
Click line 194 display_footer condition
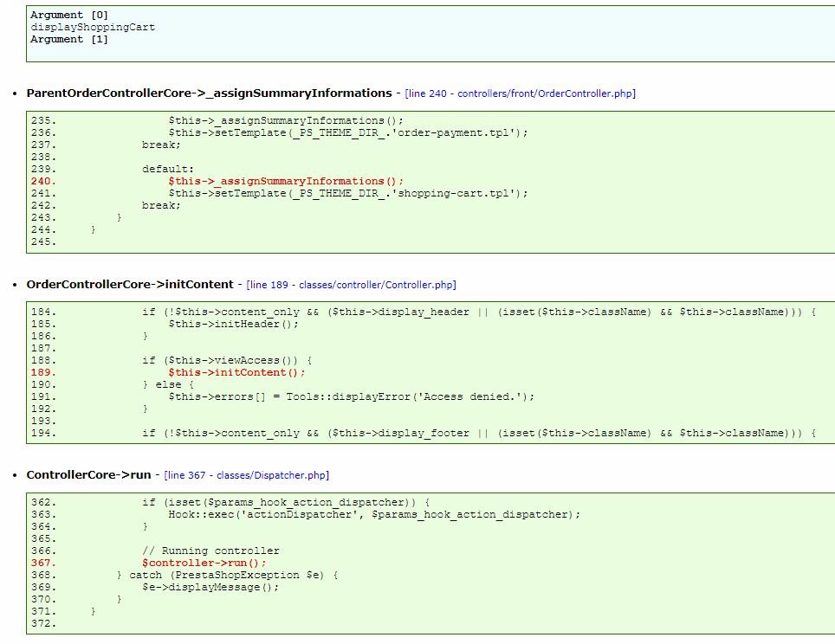coord(479,434)
